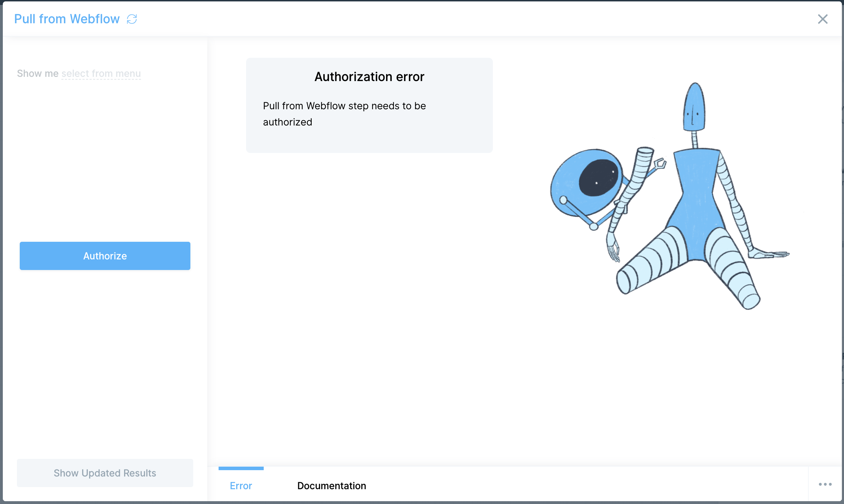Click Show Updated Results button
Image resolution: width=844 pixels, height=504 pixels.
coord(105,473)
